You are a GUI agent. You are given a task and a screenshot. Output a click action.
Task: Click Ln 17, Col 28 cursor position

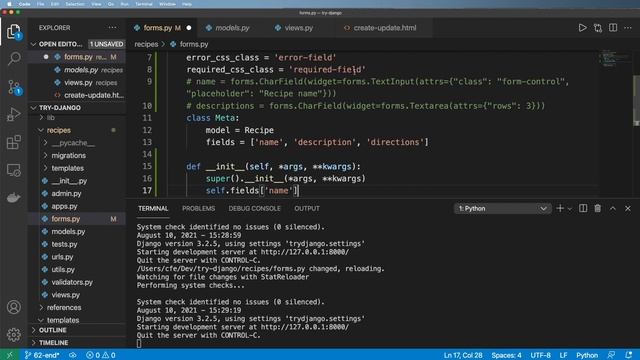point(463,355)
